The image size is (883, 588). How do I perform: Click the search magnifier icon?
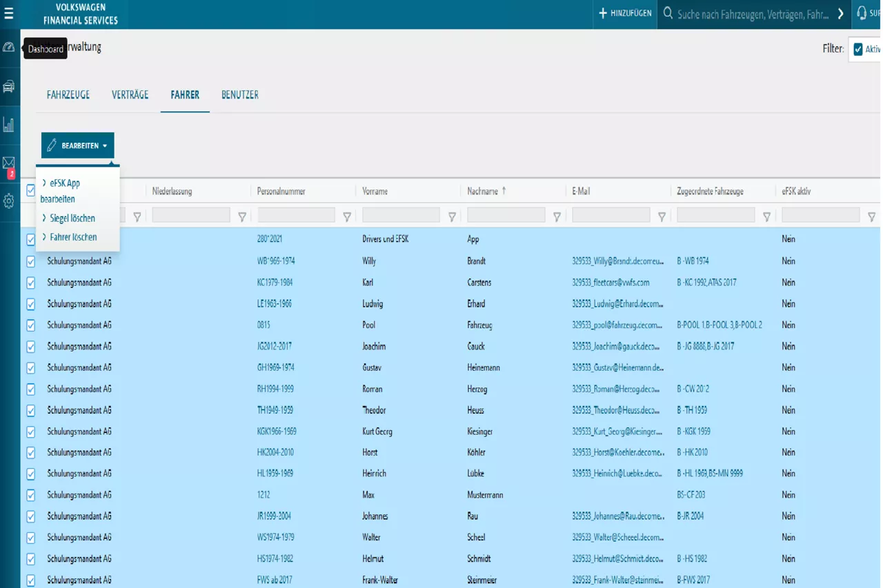pos(668,14)
